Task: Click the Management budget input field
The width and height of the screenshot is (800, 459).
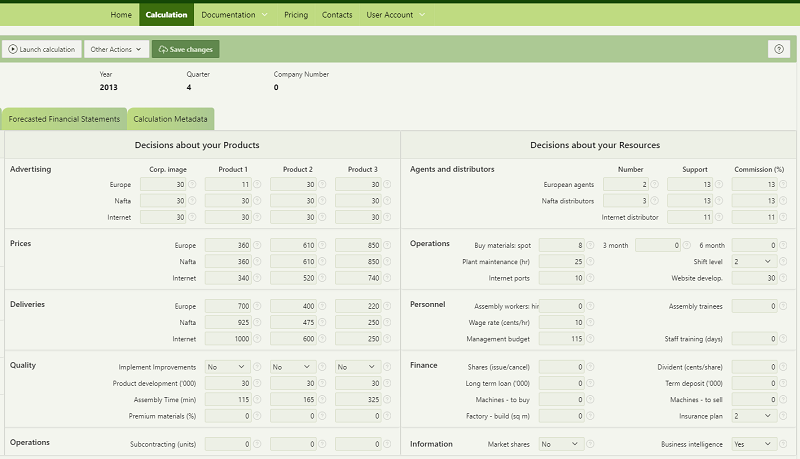Action: click(x=561, y=338)
